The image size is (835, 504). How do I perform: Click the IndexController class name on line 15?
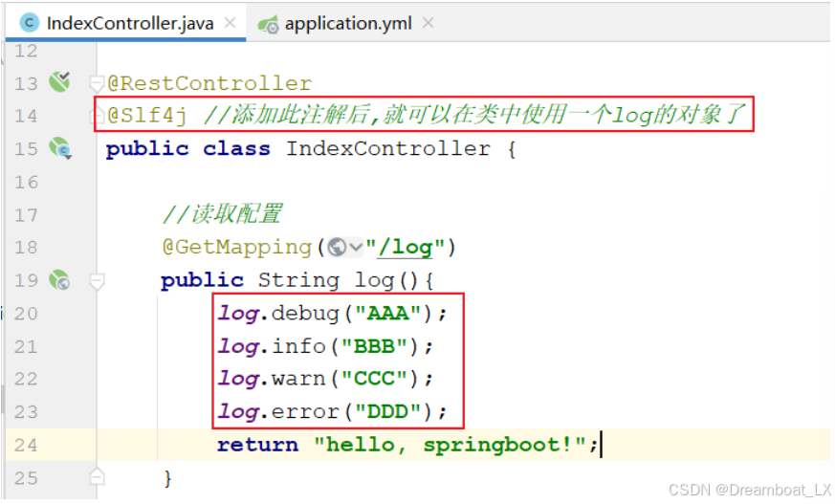387,148
